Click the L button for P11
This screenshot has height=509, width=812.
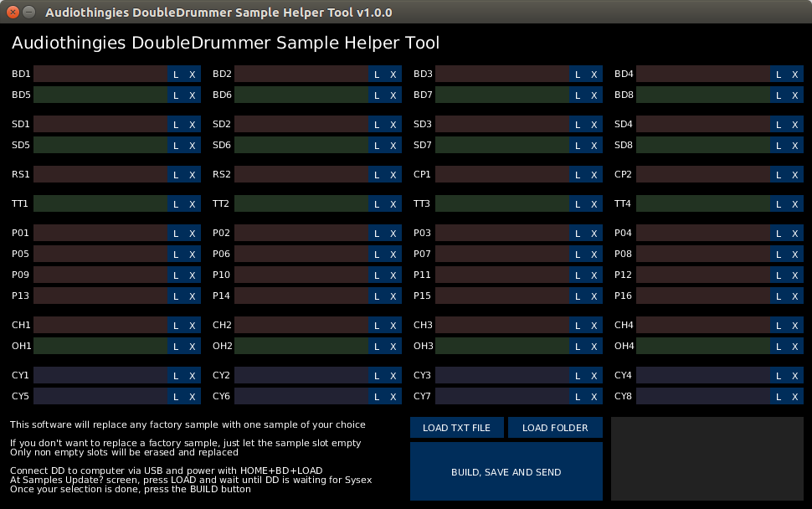coord(578,275)
